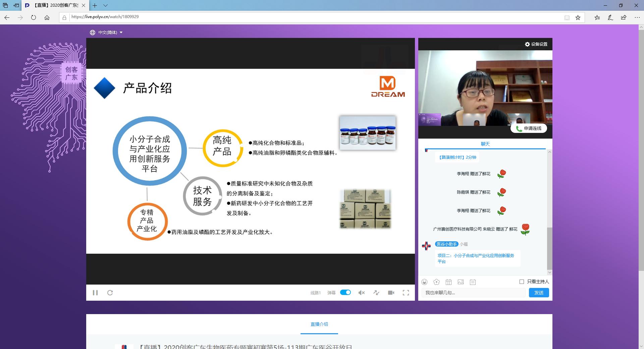Click the camera icon in the player controls

(391, 293)
